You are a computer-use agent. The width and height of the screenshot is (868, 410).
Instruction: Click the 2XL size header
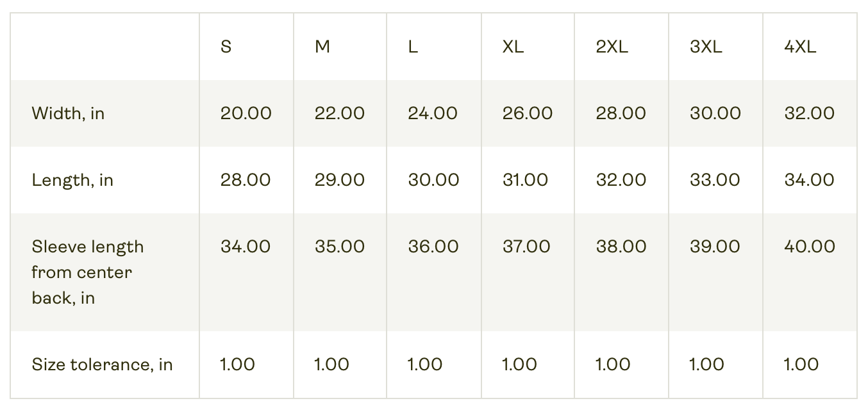click(x=612, y=47)
